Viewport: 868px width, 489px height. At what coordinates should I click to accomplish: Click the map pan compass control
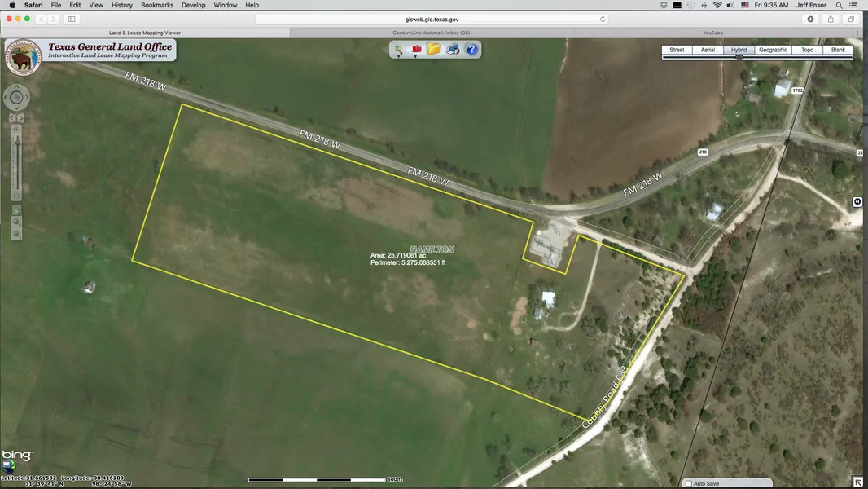coord(16,98)
